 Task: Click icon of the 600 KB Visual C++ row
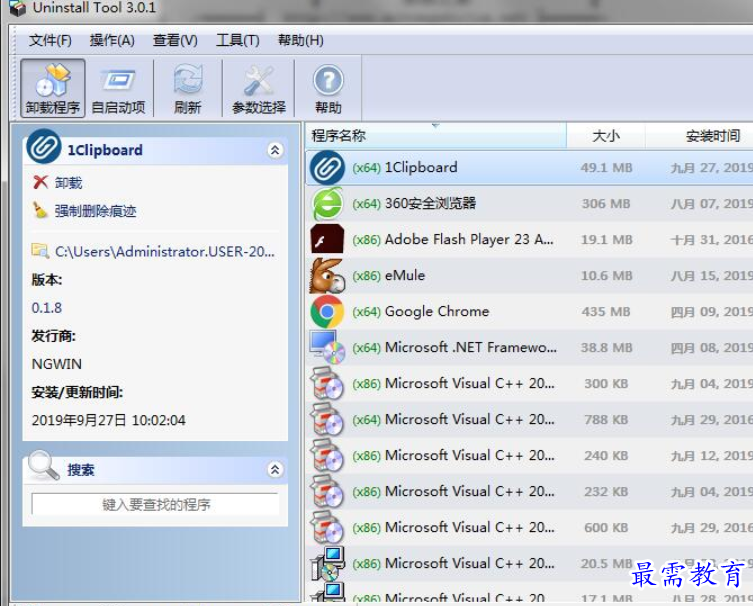click(327, 528)
